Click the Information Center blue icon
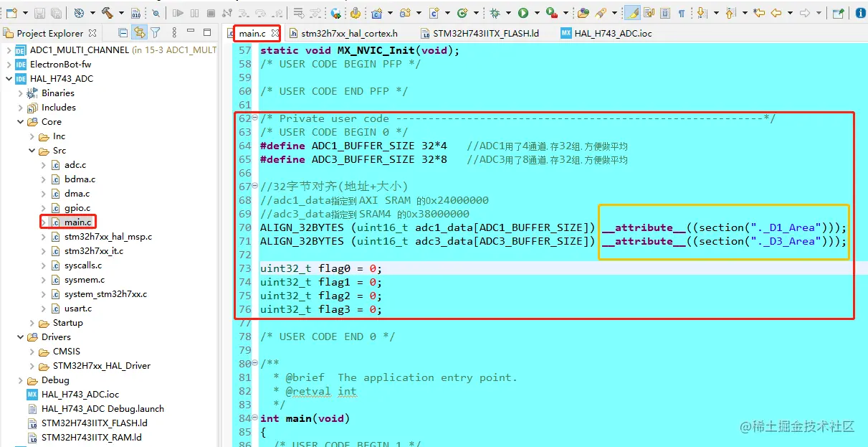This screenshot has height=447, width=868. click(x=860, y=13)
